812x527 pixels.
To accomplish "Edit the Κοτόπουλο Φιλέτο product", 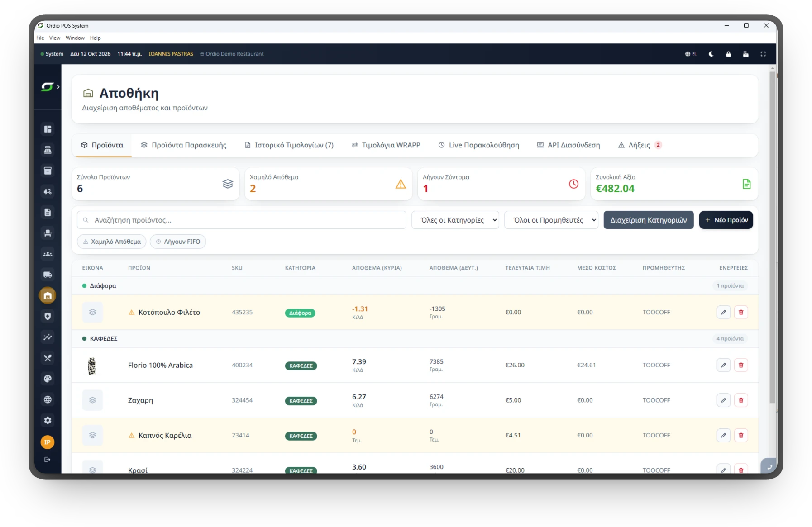I will point(723,312).
